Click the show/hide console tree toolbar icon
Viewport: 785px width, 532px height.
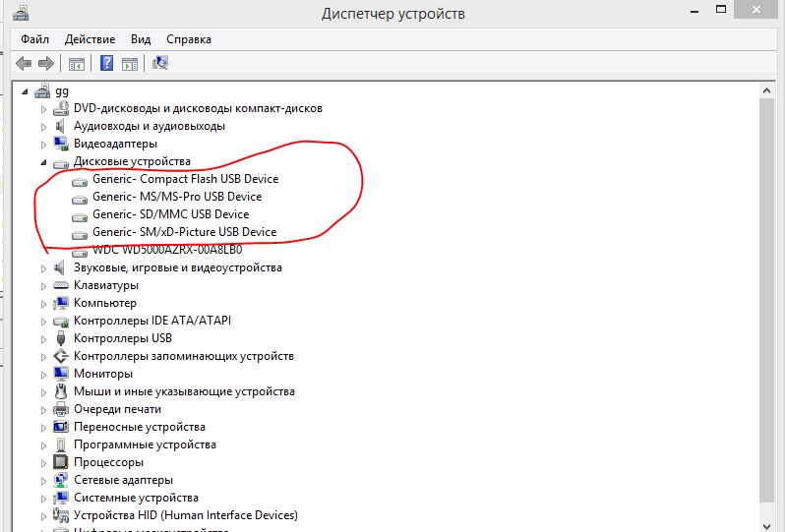[76, 64]
